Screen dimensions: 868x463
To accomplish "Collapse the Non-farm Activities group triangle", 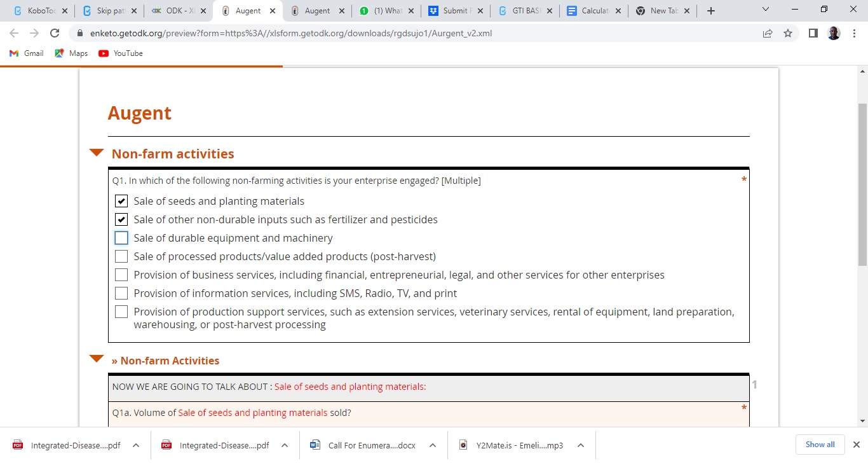I will (96, 358).
